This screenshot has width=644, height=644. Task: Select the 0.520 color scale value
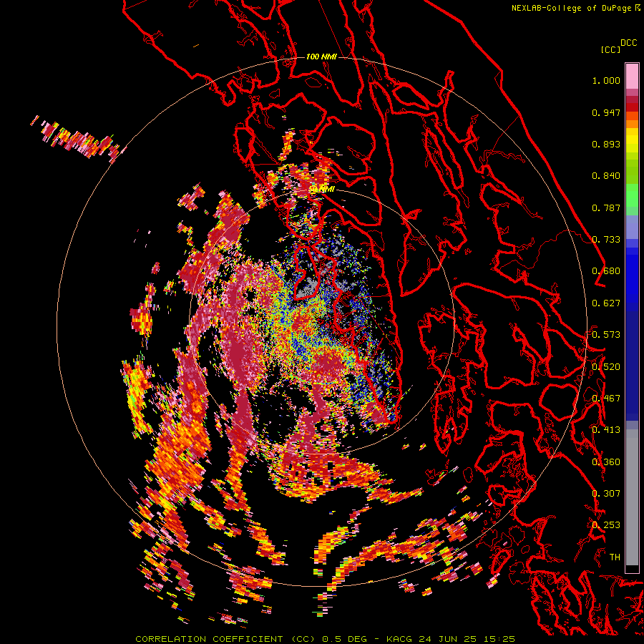(x=606, y=366)
